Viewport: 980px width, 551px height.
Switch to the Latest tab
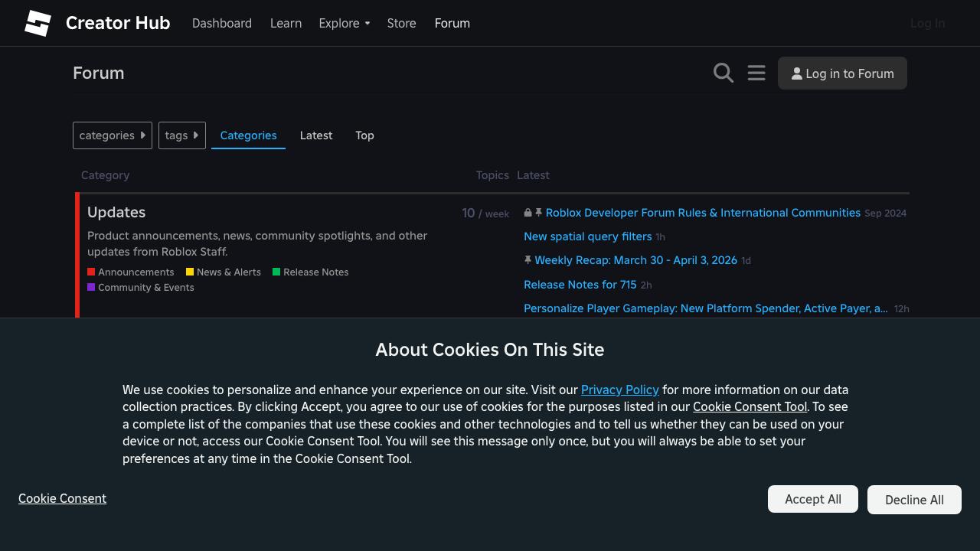tap(316, 135)
